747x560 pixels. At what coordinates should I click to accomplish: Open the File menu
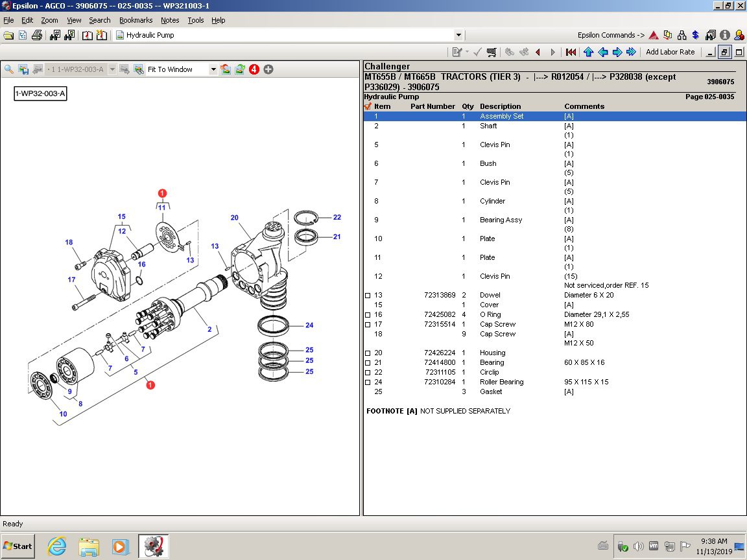point(8,20)
